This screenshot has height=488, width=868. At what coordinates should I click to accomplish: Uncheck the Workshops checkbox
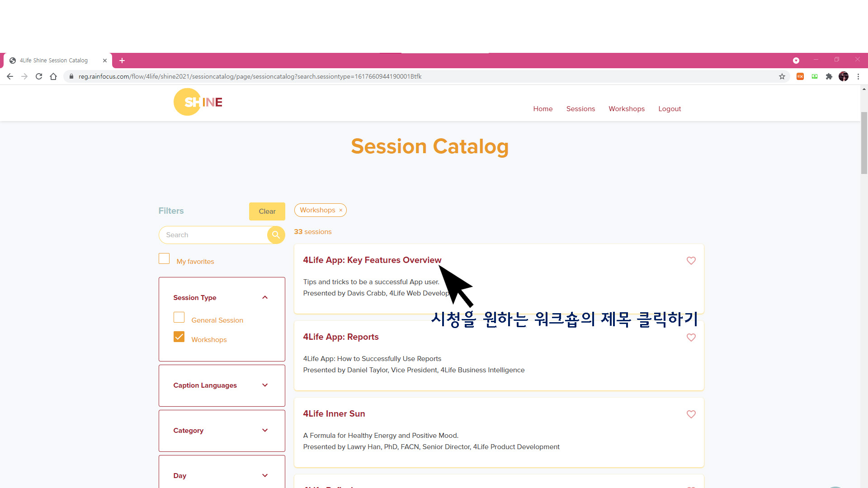179,337
